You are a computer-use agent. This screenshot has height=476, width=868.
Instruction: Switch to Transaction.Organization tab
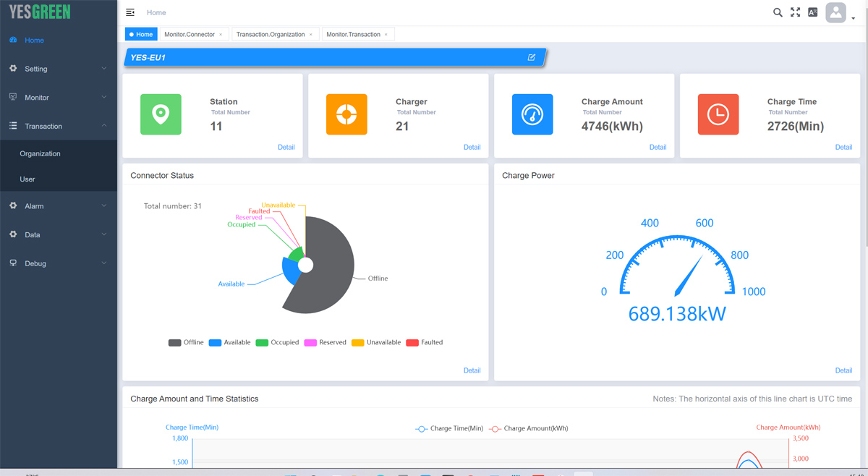[x=270, y=34]
